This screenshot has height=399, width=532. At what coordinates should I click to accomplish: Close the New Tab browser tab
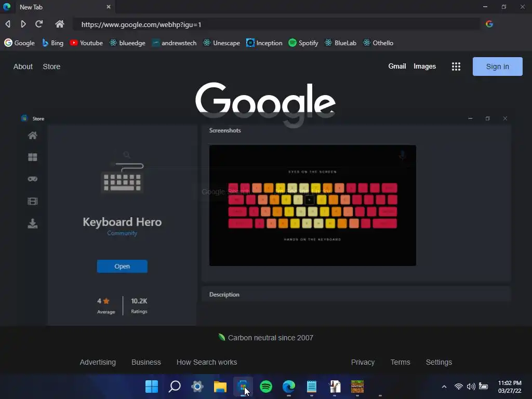tap(109, 7)
